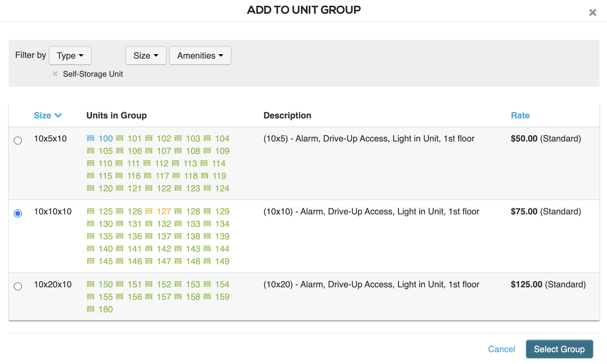The width and height of the screenshot is (607, 364).
Task: Click the Rate column header
Action: tap(520, 115)
